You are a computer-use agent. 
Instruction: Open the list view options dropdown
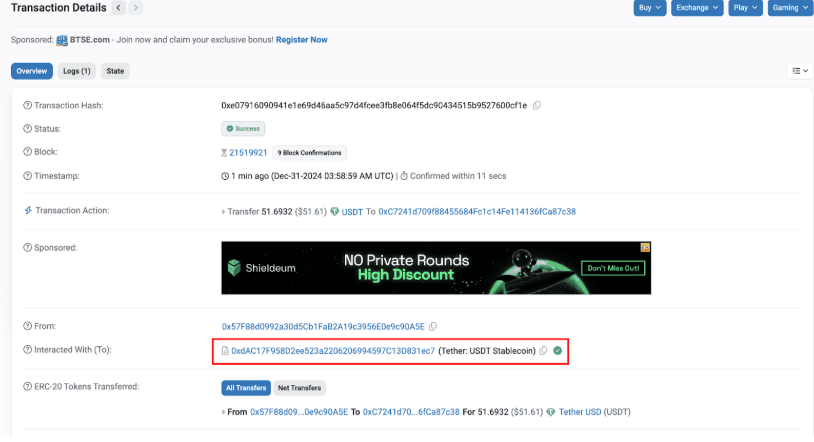point(799,71)
